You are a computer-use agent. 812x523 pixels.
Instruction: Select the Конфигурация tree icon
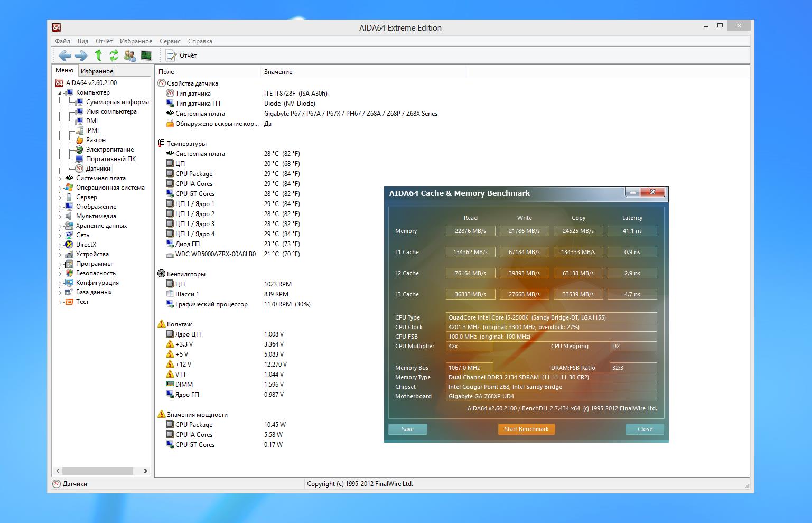pyautogui.click(x=69, y=283)
